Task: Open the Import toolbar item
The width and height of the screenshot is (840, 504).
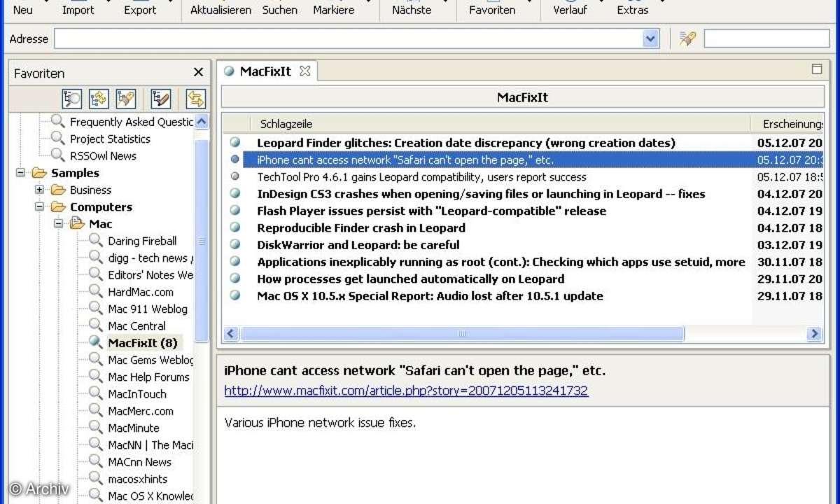Action: point(78,9)
